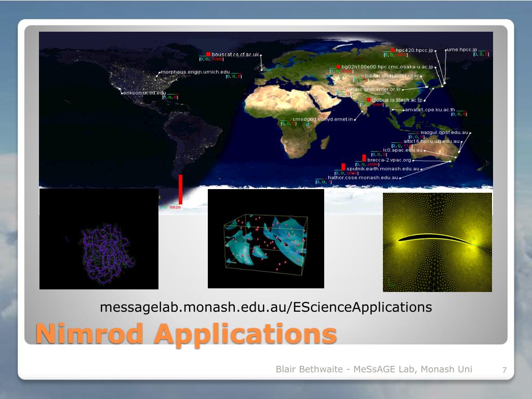Click the amata1.cpe.ku.ac.th host label
The height and width of the screenshot is (399, 532).
coord(430,110)
